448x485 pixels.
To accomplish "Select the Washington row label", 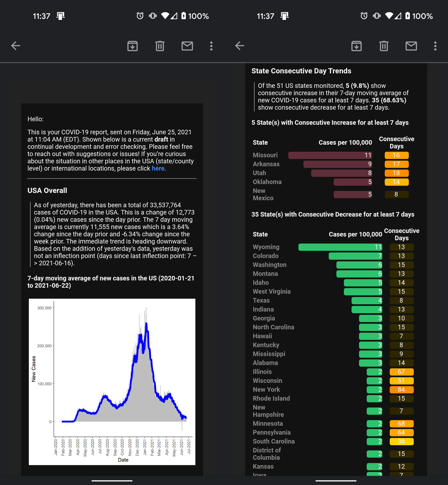I will pos(270,265).
